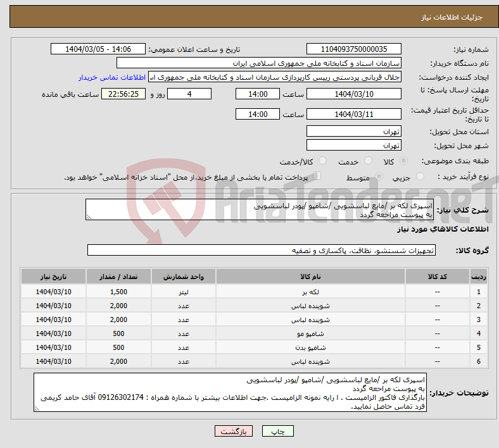Screen dimensions: 499x448
Task: Click the price validity date 1404/03/11 field
Action: [353, 114]
